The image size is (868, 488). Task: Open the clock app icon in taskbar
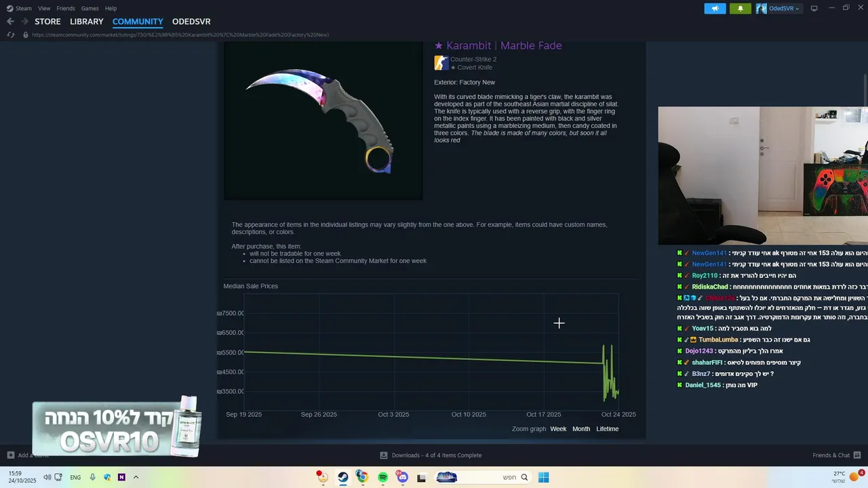pos(323,477)
